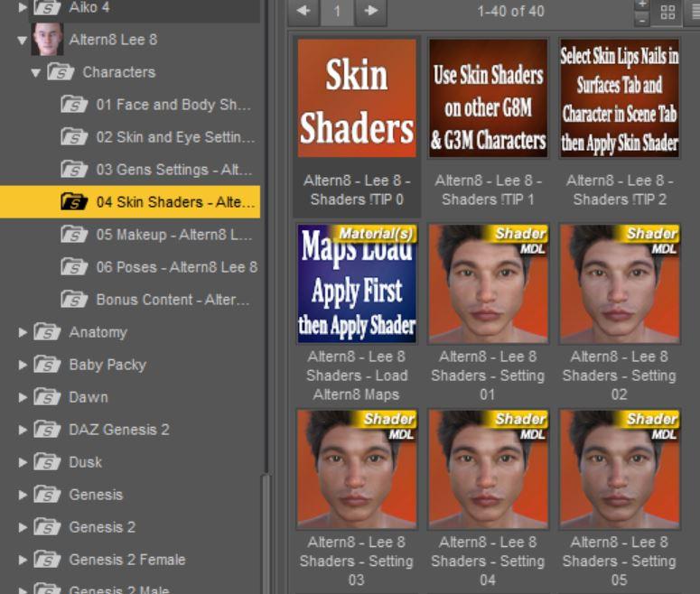Decrease thumbnail size minus button
Viewport: 700px width, 594px height.
coord(642,19)
